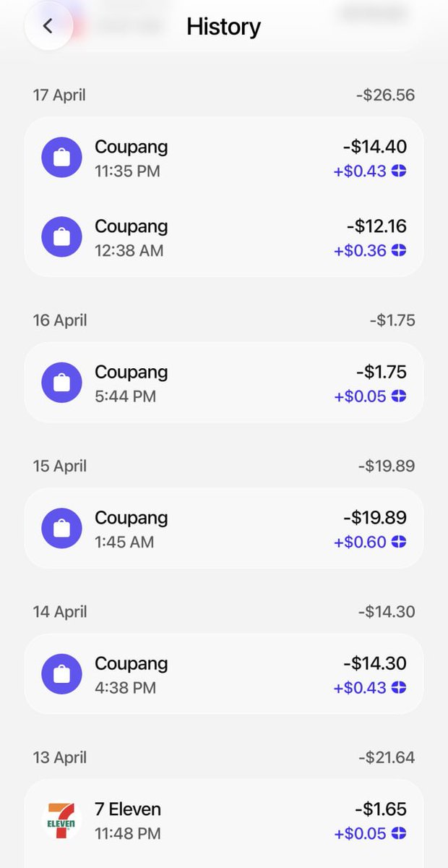Click shopping bag icon for 1:45 AM Coupang
Screen dimensions: 448x868
(62, 528)
